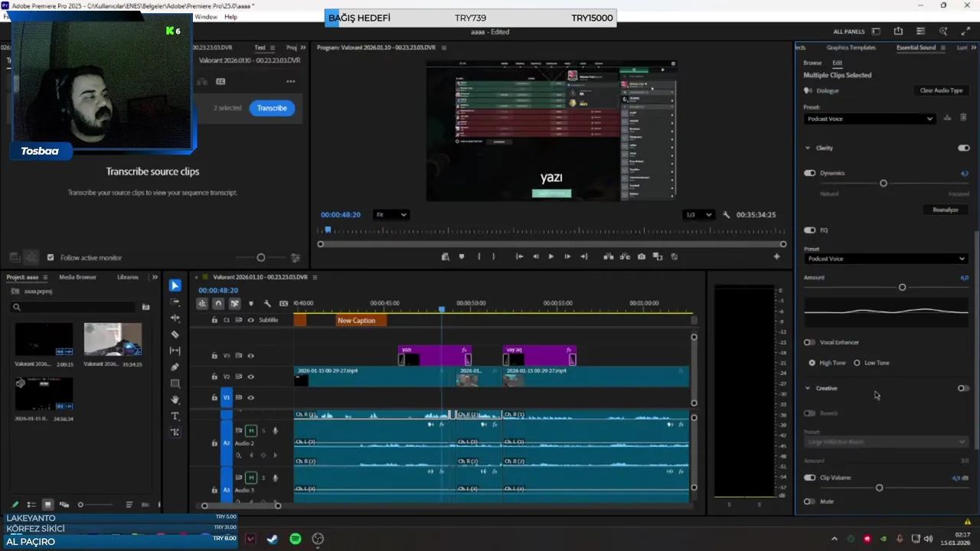The height and width of the screenshot is (551, 980).
Task: Enable the Vocal Enhancer switch
Action: pyautogui.click(x=809, y=342)
